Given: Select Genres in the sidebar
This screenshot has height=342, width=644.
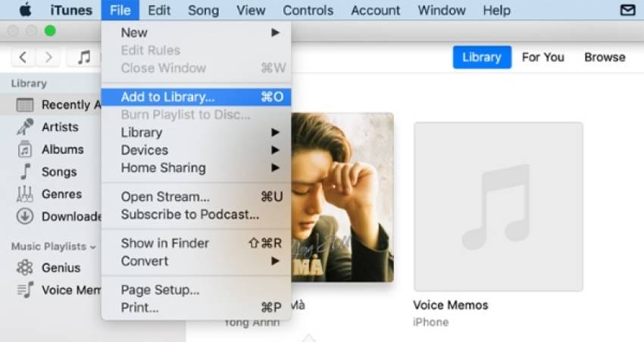Looking at the screenshot, I should pyautogui.click(x=61, y=194).
